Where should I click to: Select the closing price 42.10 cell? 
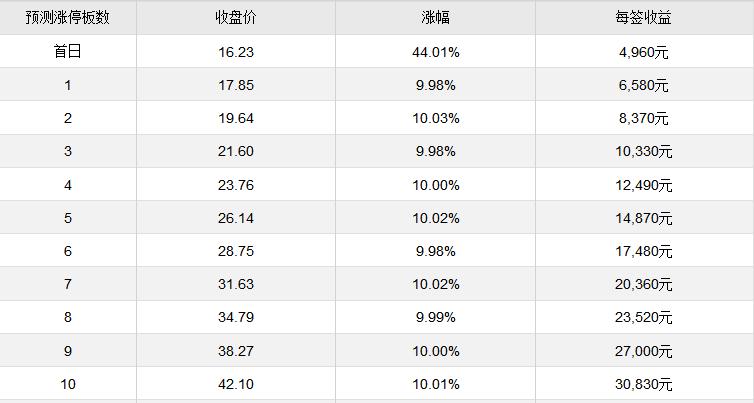click(235, 384)
